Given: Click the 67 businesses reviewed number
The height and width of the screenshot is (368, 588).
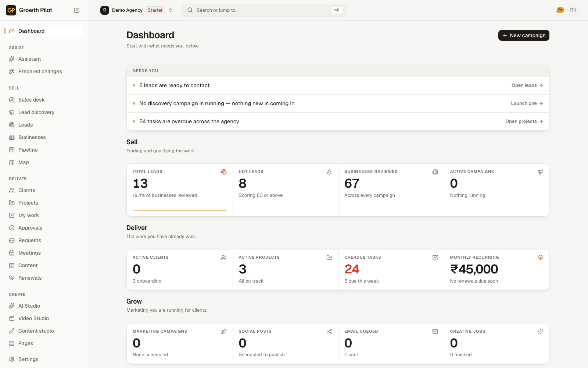Looking at the screenshot, I should (352, 184).
